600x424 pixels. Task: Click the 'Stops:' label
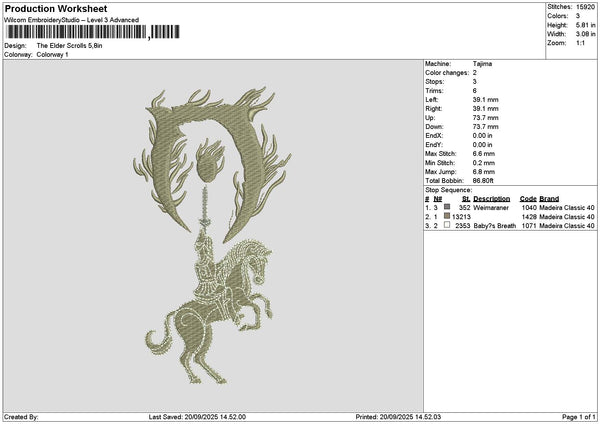pos(435,82)
